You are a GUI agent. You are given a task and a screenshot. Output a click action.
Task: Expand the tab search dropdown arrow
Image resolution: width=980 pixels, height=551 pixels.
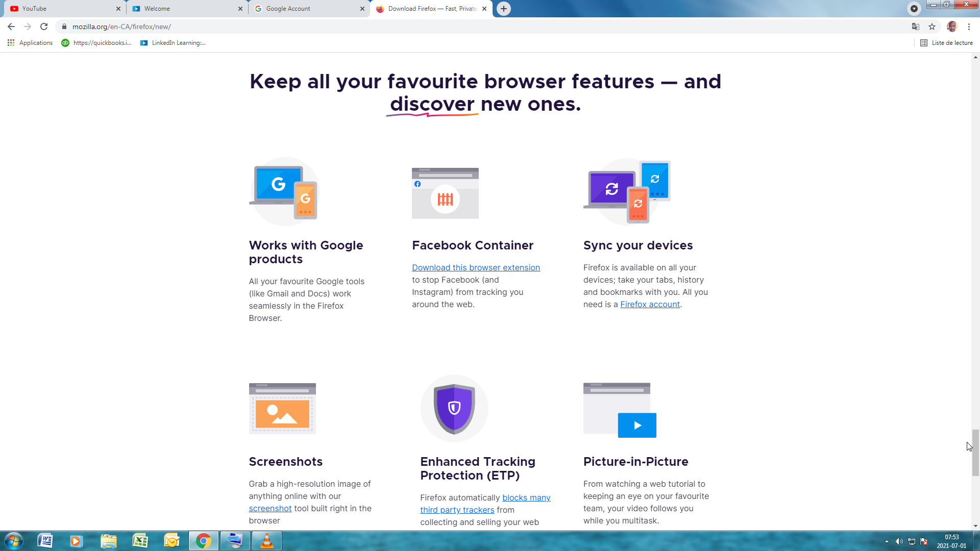point(914,9)
